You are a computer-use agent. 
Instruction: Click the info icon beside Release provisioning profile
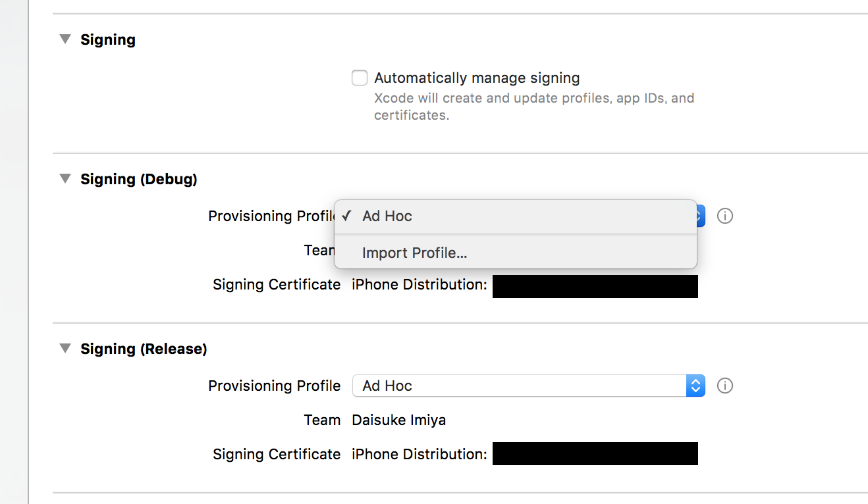click(x=724, y=386)
